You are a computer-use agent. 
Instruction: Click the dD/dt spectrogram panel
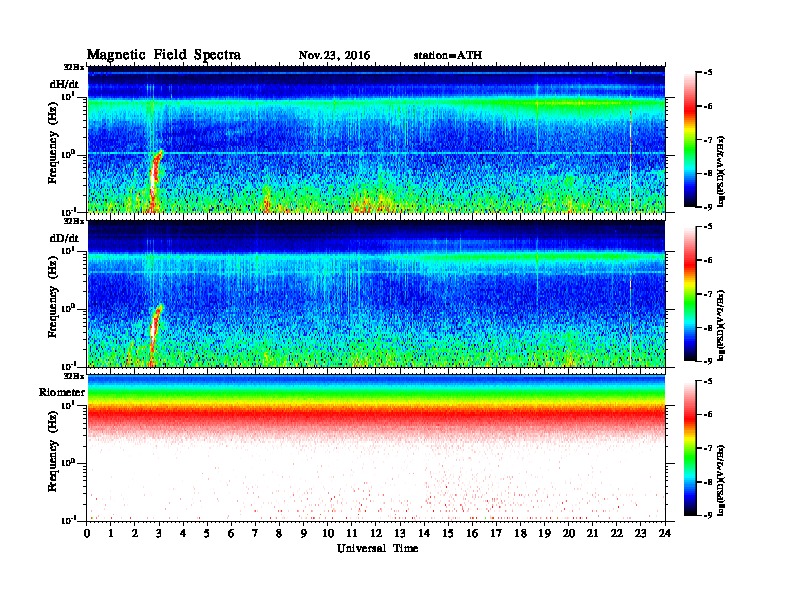click(x=376, y=293)
